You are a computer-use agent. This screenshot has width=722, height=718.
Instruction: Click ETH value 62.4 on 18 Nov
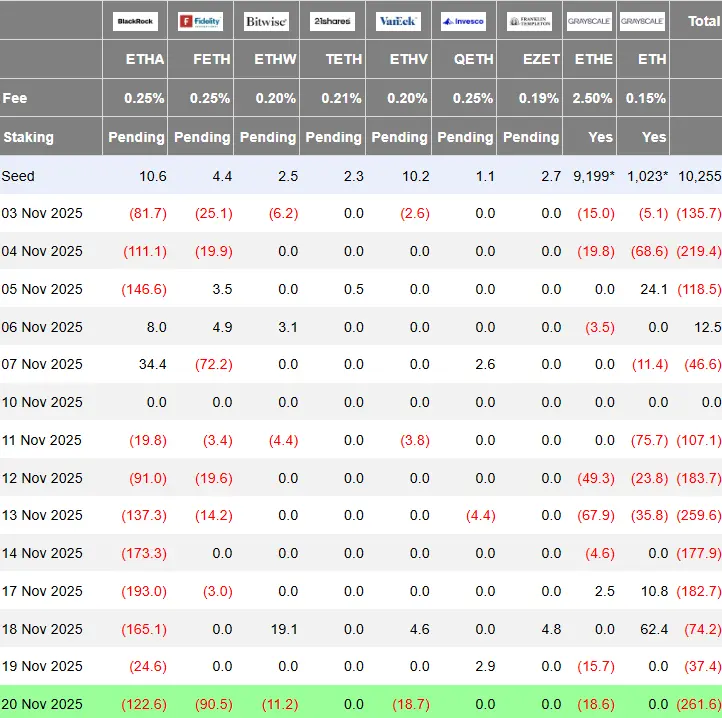pos(654,629)
